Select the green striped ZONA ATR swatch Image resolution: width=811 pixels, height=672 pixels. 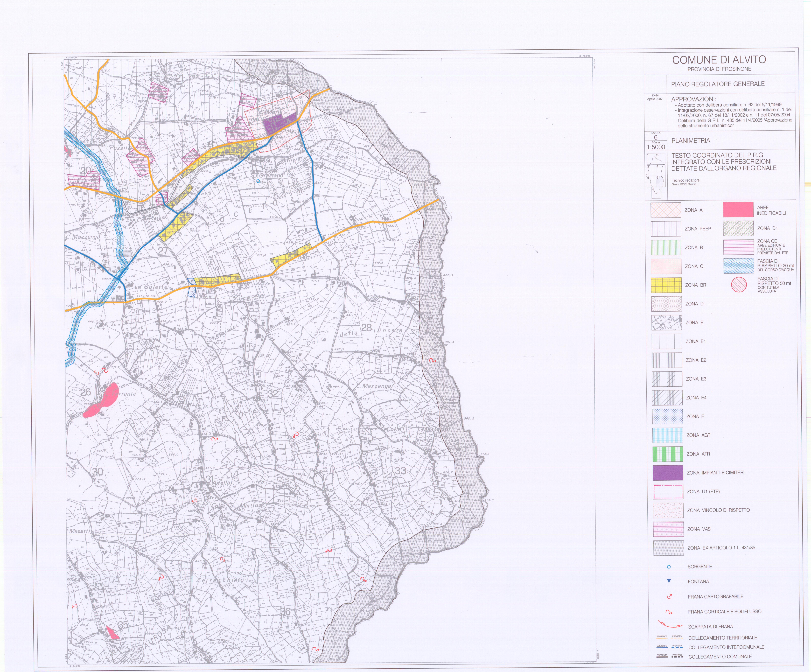[668, 454]
